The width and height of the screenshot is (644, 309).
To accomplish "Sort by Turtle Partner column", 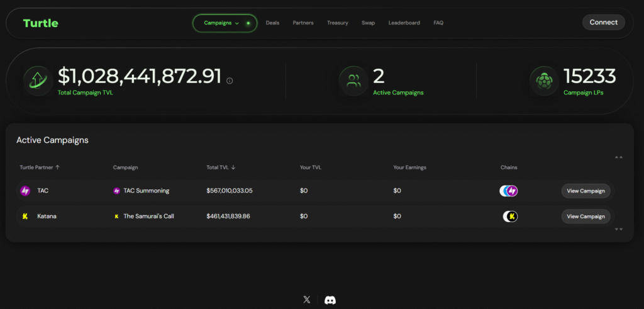I will pyautogui.click(x=40, y=167).
